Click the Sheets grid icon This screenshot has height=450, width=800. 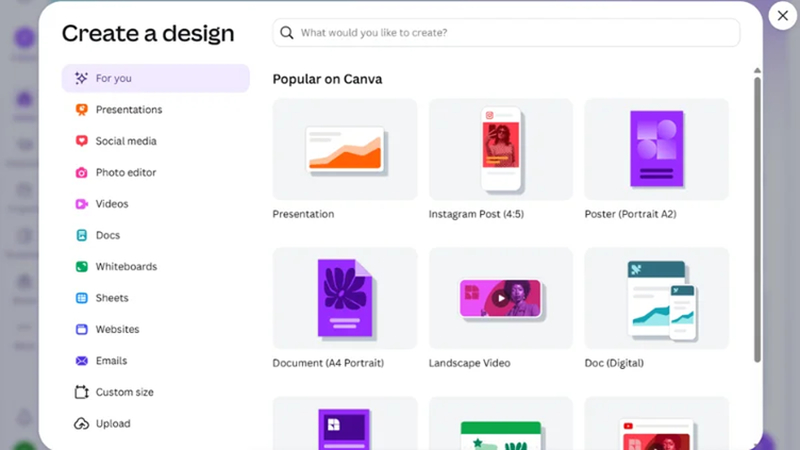(x=81, y=298)
